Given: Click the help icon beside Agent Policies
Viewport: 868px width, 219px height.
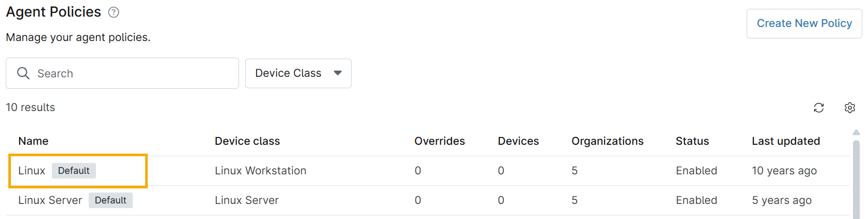Looking at the screenshot, I should coord(114,12).
